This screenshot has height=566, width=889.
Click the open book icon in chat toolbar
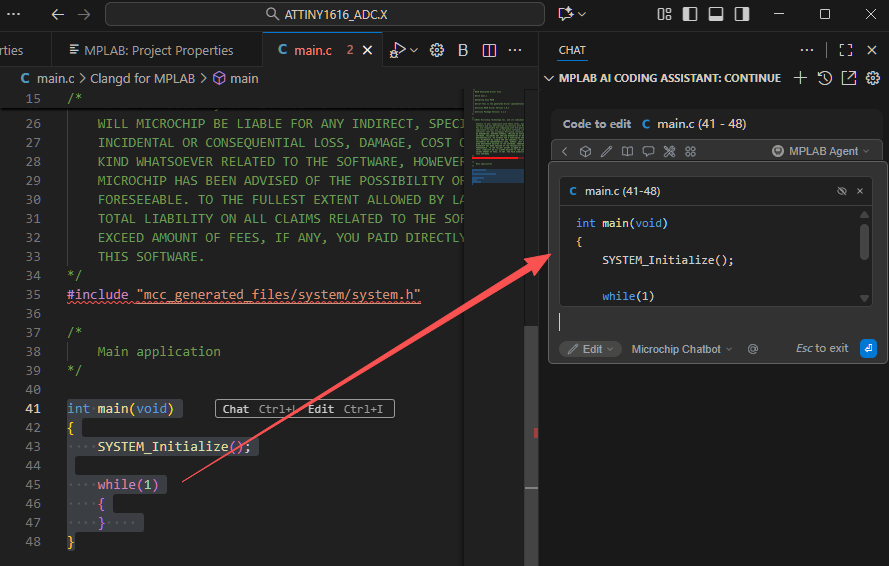[x=628, y=151]
